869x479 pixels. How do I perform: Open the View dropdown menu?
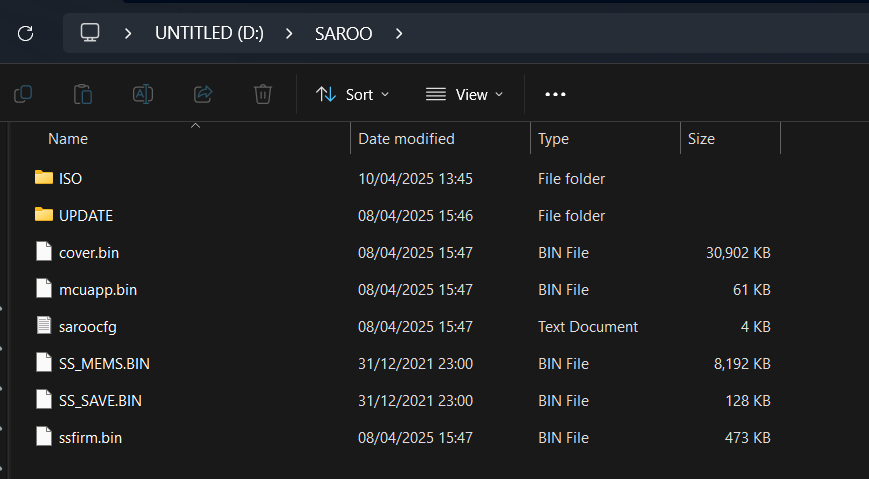click(x=465, y=94)
